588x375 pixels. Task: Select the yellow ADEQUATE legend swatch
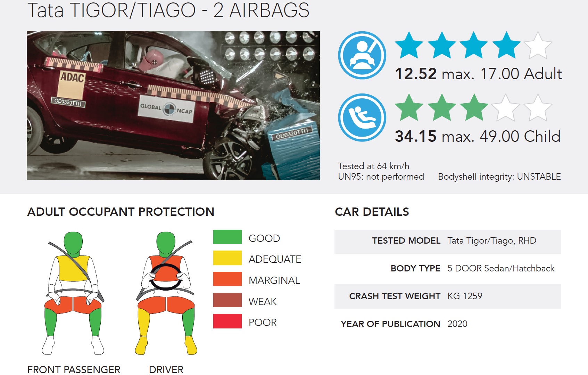(x=227, y=258)
